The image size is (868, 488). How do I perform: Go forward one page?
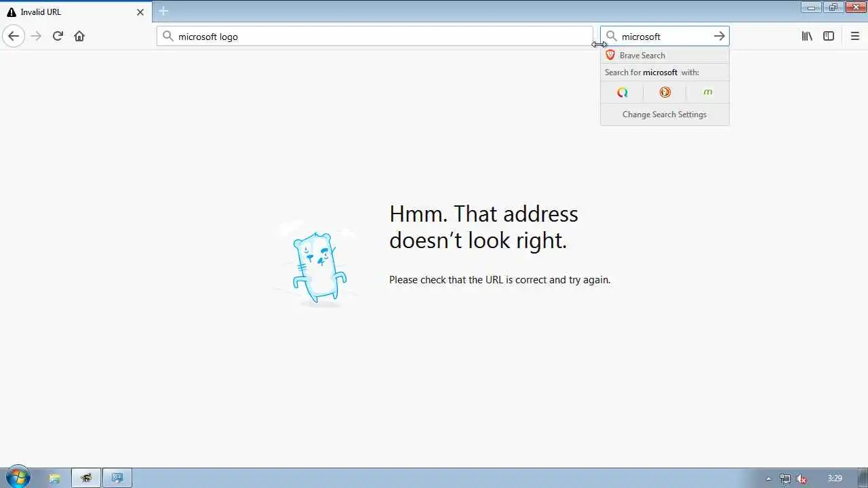pos(36,36)
